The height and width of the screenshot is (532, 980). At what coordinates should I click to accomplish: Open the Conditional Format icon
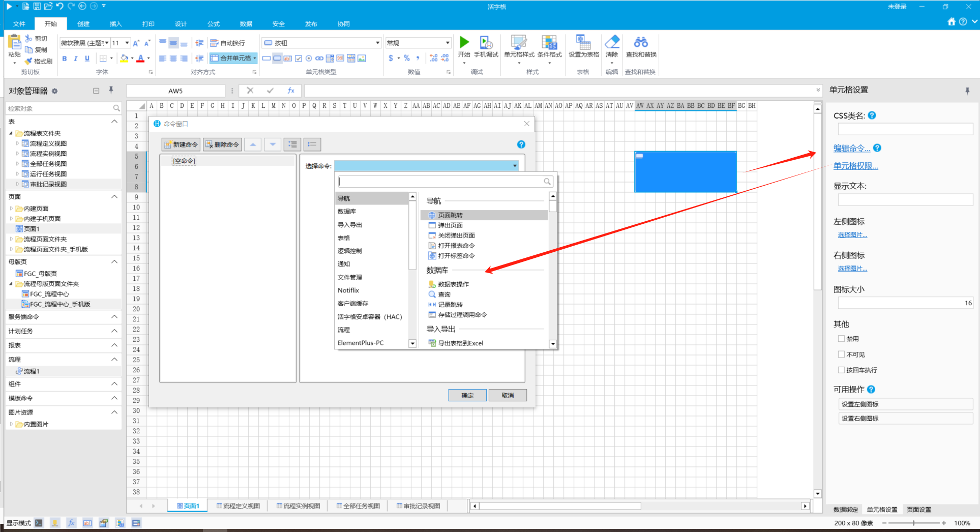pyautogui.click(x=549, y=42)
